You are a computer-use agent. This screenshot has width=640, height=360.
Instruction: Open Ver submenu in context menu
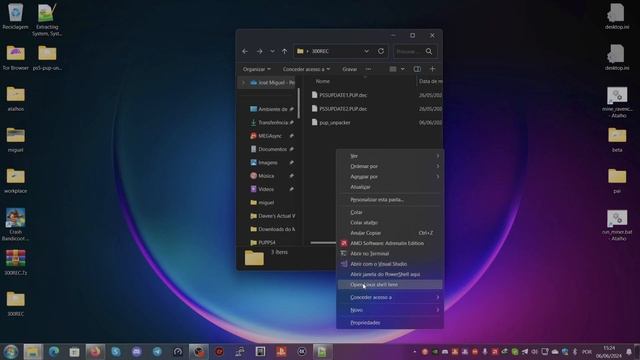click(390, 156)
